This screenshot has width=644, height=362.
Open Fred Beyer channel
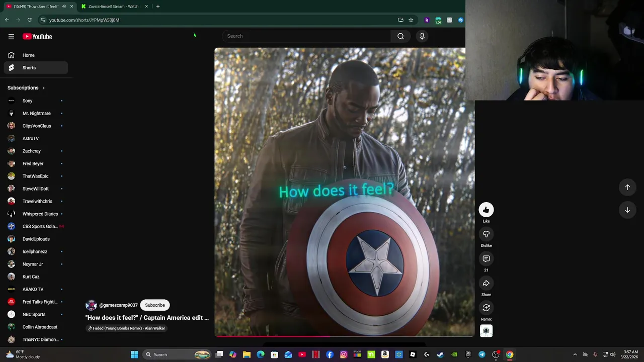click(35, 163)
